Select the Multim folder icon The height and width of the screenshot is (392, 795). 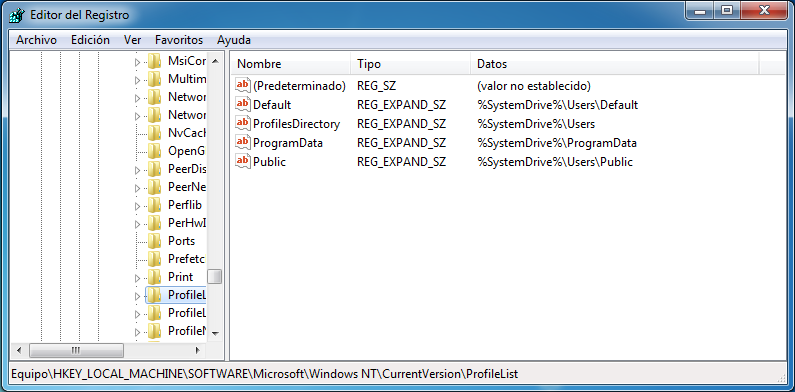[155, 79]
